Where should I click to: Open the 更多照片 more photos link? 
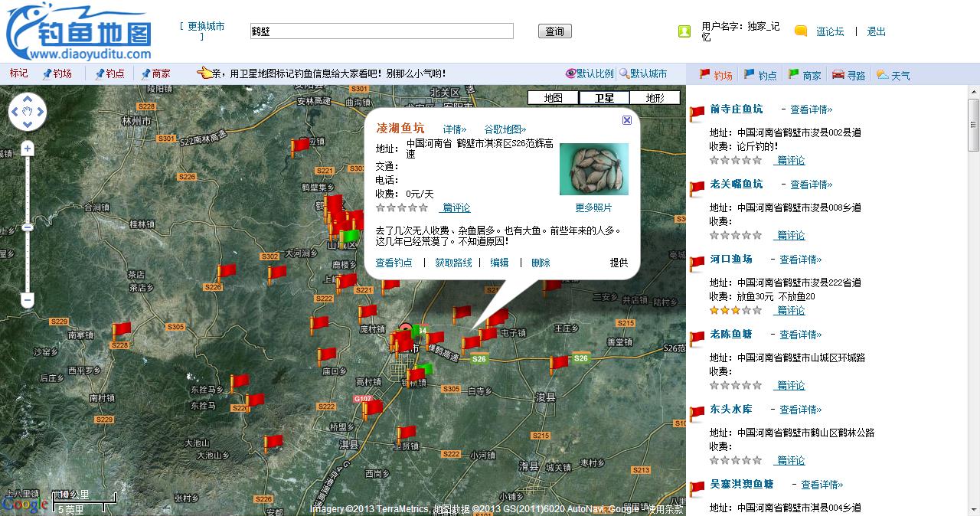[x=594, y=207]
